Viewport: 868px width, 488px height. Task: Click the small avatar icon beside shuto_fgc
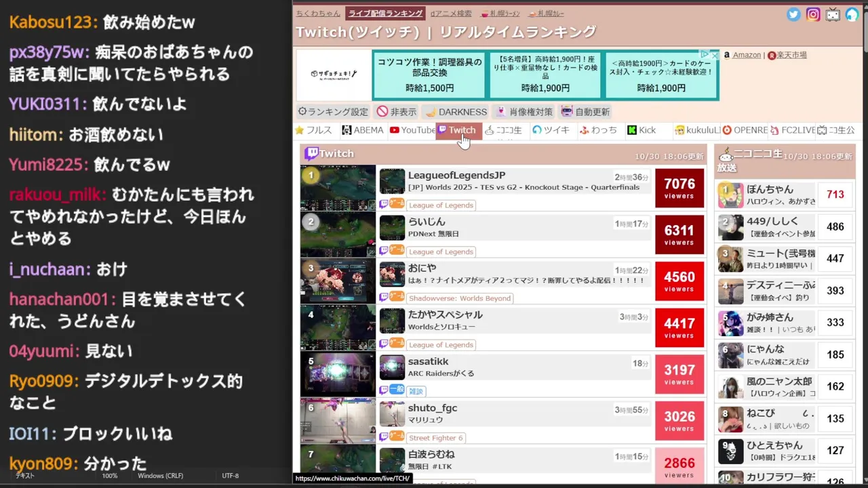(x=392, y=413)
